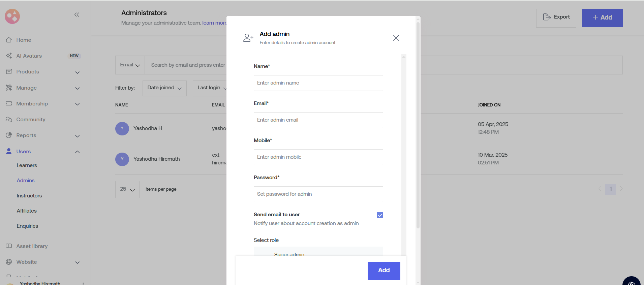Click the Export file icon
644x285 pixels.
tap(547, 17)
